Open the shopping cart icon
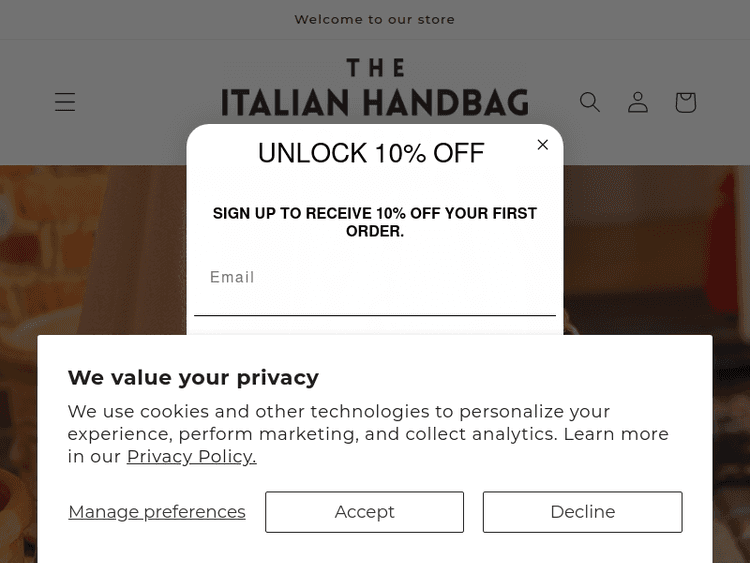Viewport: 750px width, 563px height. 685,102
